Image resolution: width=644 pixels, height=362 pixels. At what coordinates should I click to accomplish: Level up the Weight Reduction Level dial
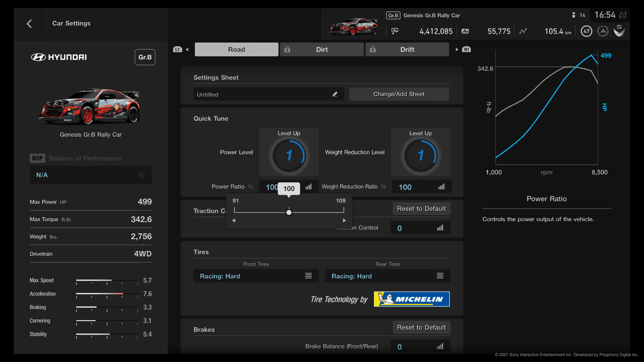tap(421, 153)
